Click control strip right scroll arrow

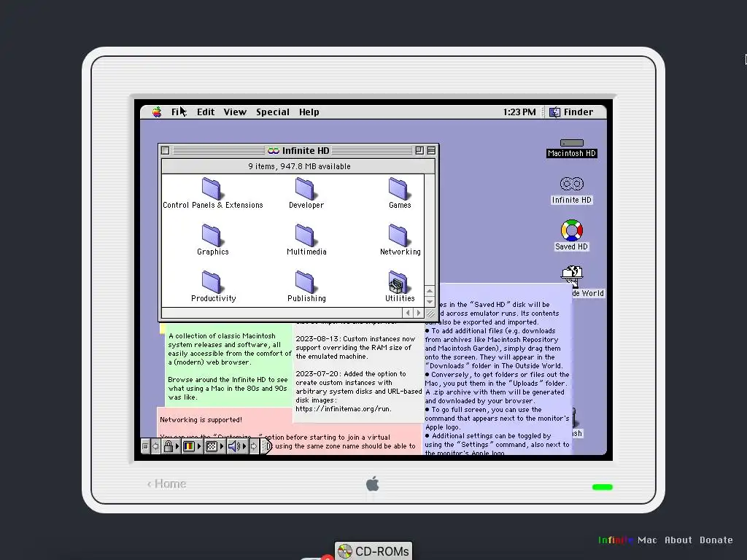254,446
